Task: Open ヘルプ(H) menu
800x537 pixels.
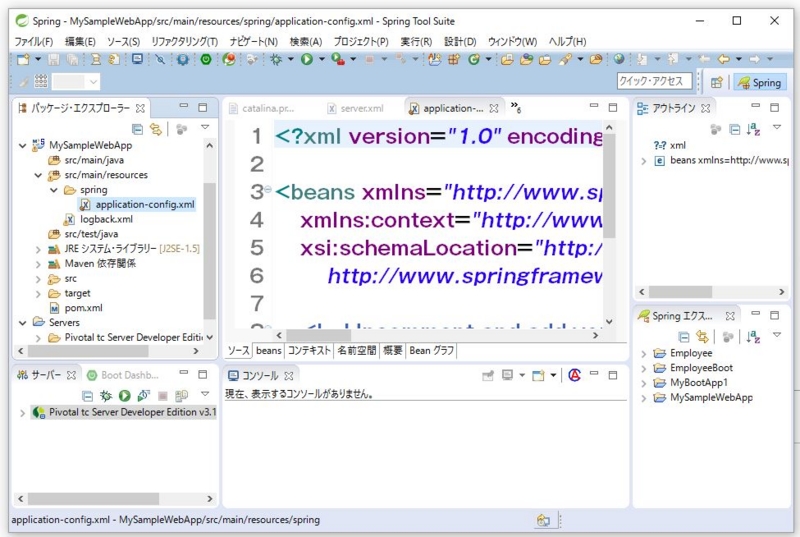Action: point(567,41)
